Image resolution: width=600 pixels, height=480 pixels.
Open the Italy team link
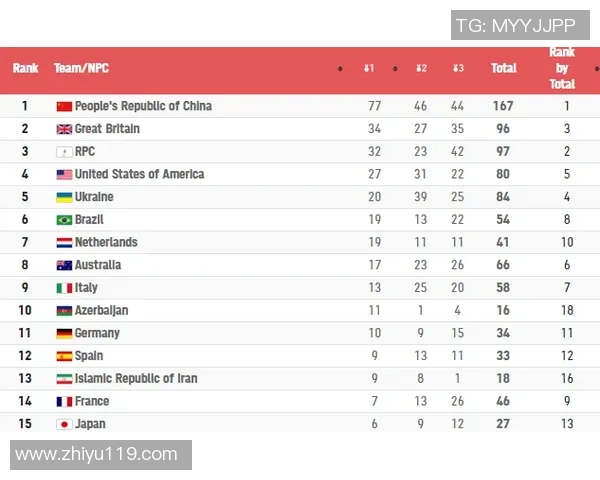click(86, 288)
